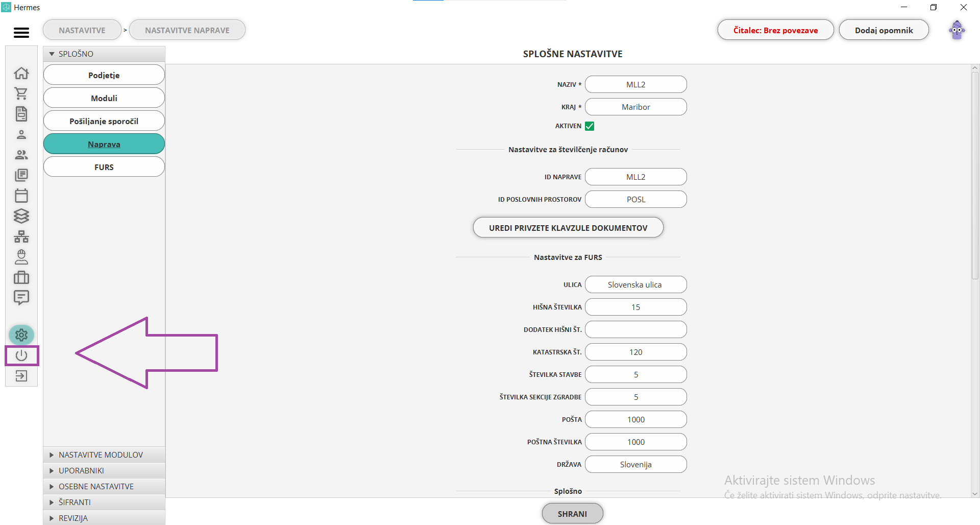Click scrollbar up arrow
This screenshot has height=525, width=980.
click(x=975, y=68)
